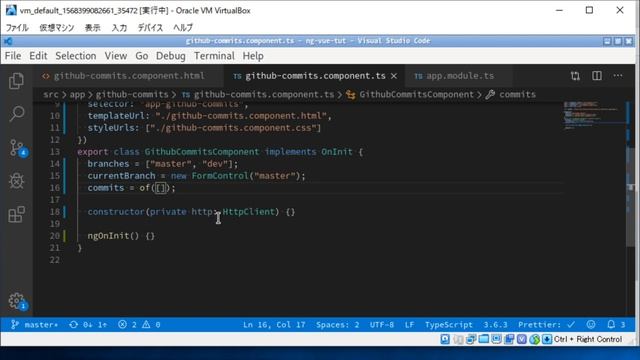Click TypeScript version 3.6.3
The height and width of the screenshot is (360, 640).
click(x=496, y=325)
